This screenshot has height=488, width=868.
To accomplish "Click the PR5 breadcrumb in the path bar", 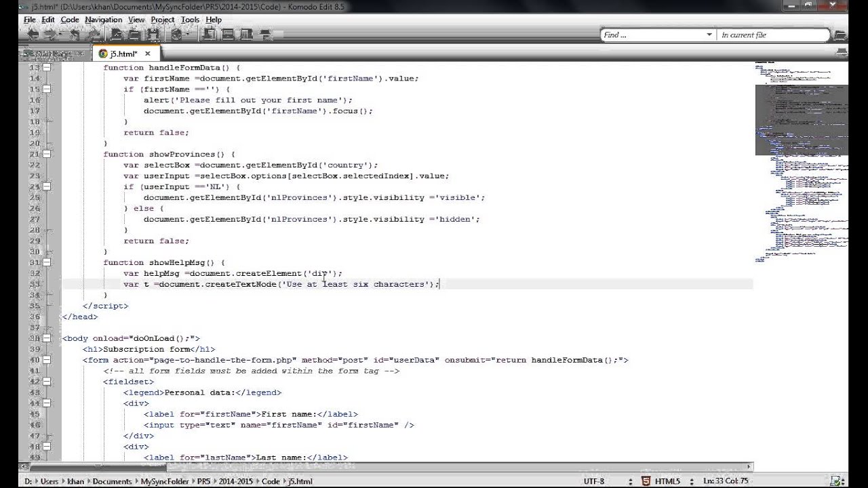I will click(203, 482).
